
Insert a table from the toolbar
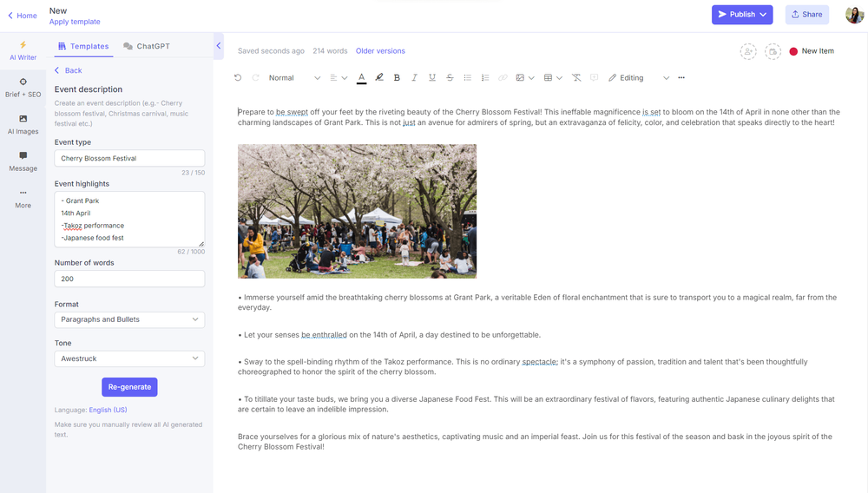click(548, 77)
